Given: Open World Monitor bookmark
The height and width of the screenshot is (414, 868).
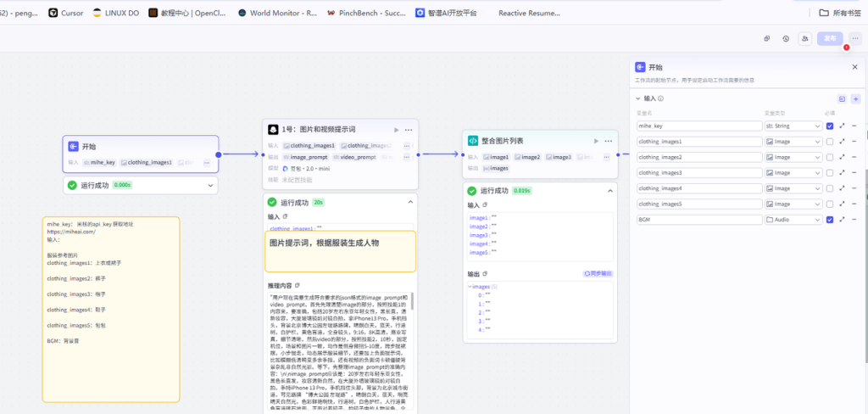Looking at the screenshot, I should pyautogui.click(x=277, y=13).
